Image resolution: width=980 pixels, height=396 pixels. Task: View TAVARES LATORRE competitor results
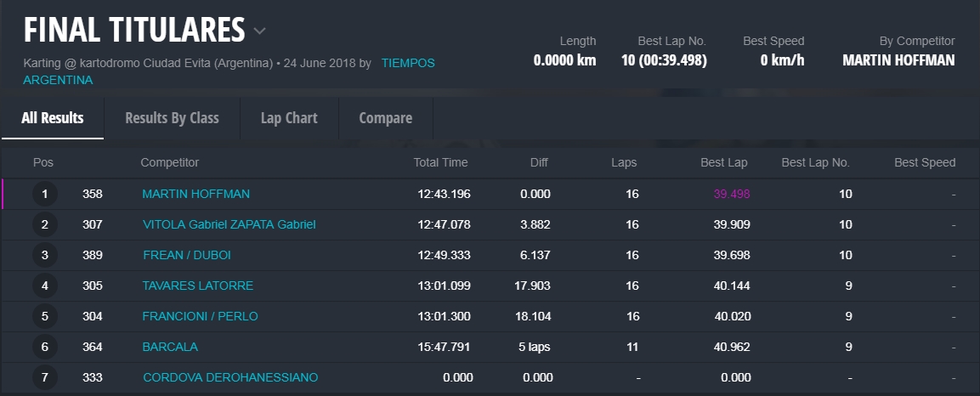pyautogui.click(x=197, y=286)
